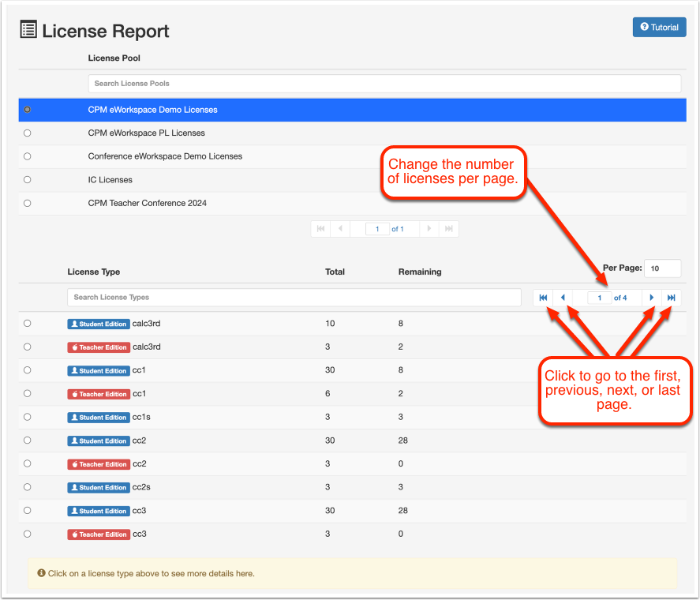Click Student Edition badge for cc1
This screenshot has height=600, width=700.
coord(99,371)
